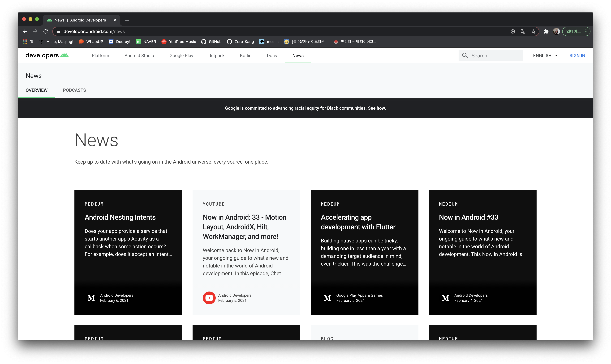The width and height of the screenshot is (611, 364).
Task: Select Jetpack in the top navigation
Action: (x=216, y=55)
